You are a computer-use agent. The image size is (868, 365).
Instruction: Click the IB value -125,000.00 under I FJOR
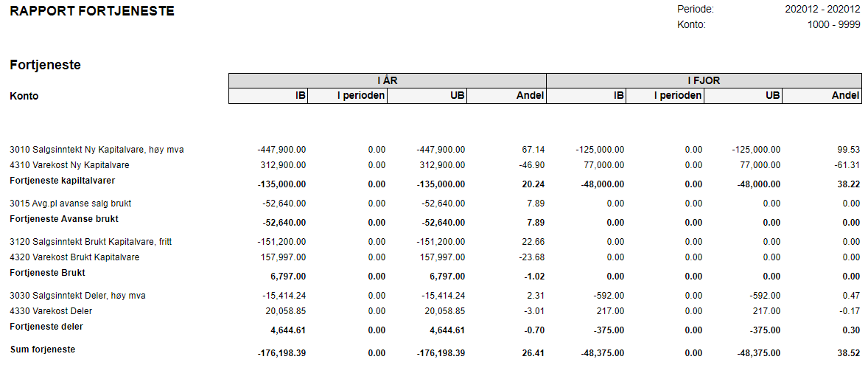point(600,150)
